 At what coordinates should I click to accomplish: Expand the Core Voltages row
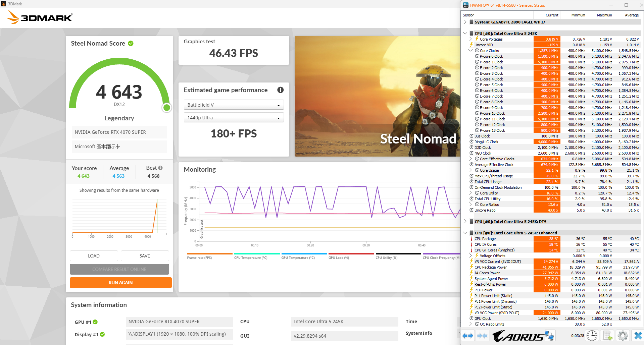[470, 39]
